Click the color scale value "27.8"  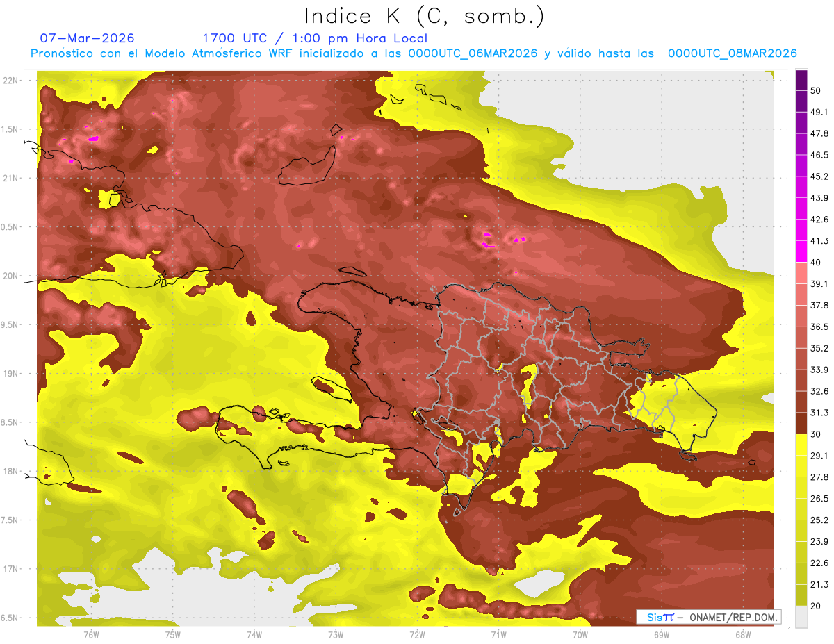(x=819, y=477)
